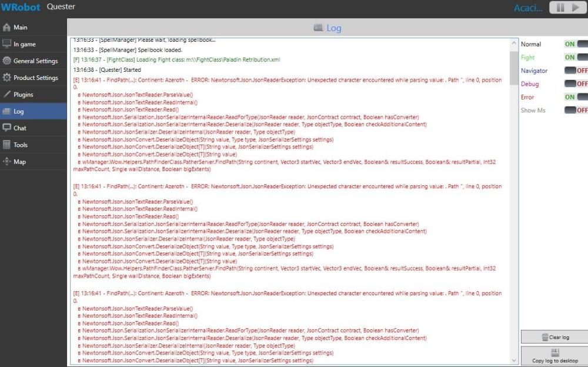Toggle the Normal log filter off
The height and width of the screenshot is (367, 588).
(576, 44)
